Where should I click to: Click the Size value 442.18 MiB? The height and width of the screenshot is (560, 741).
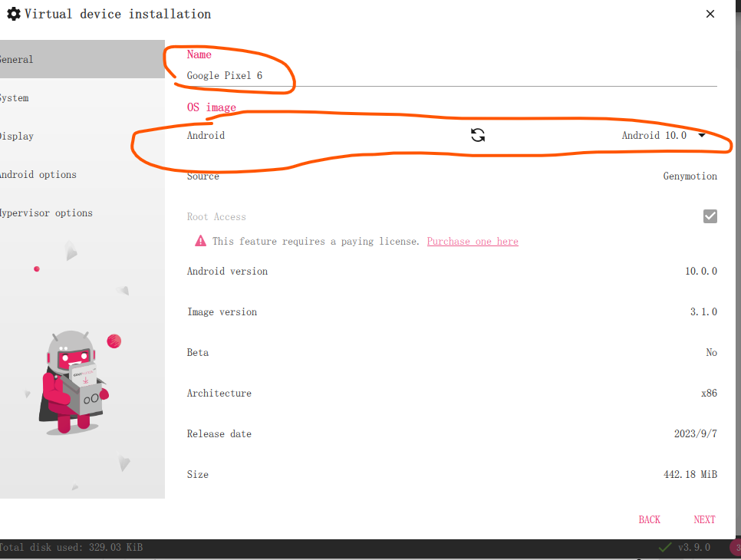[x=690, y=474]
